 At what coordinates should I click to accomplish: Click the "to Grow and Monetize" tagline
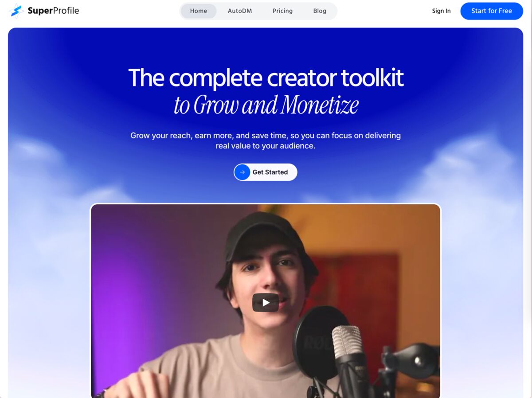click(x=266, y=105)
